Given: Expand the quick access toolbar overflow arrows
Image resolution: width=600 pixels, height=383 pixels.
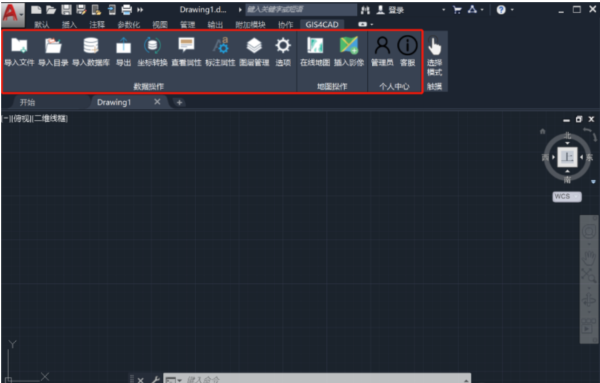Looking at the screenshot, I should [140, 10].
